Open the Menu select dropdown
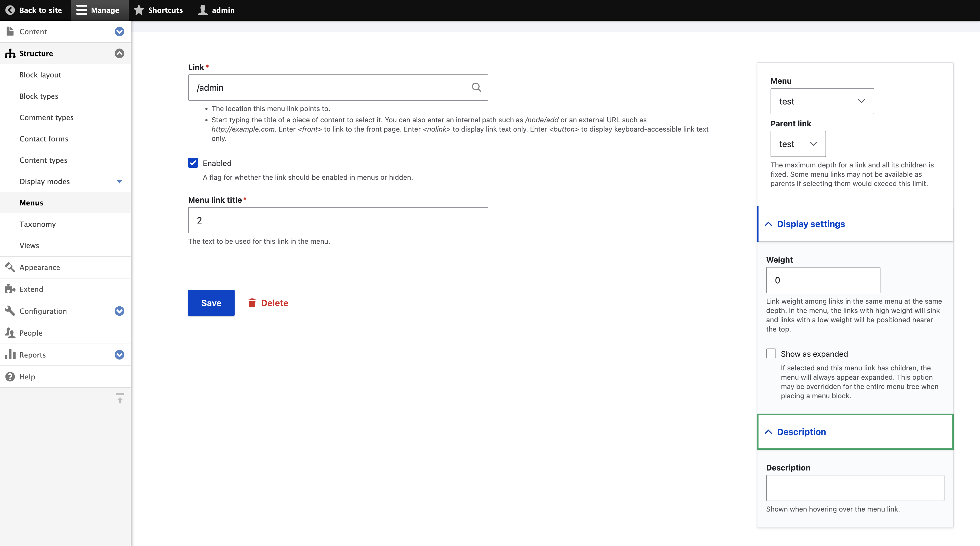The image size is (980, 546). tap(822, 101)
